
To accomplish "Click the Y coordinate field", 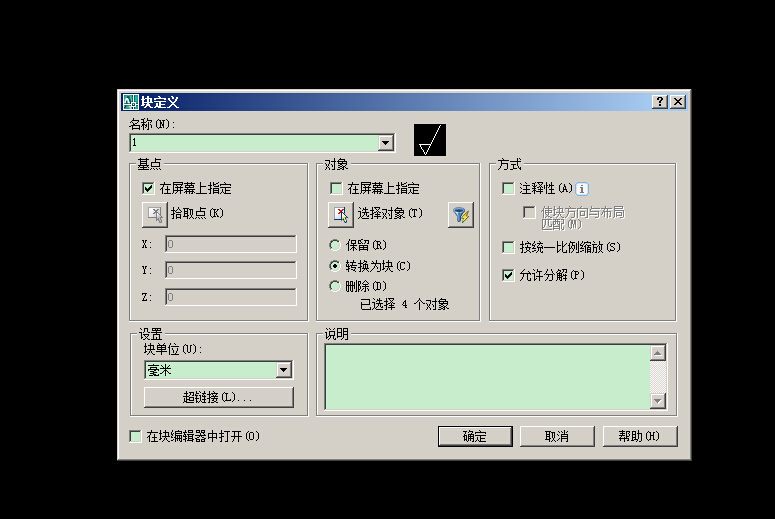I will [231, 270].
